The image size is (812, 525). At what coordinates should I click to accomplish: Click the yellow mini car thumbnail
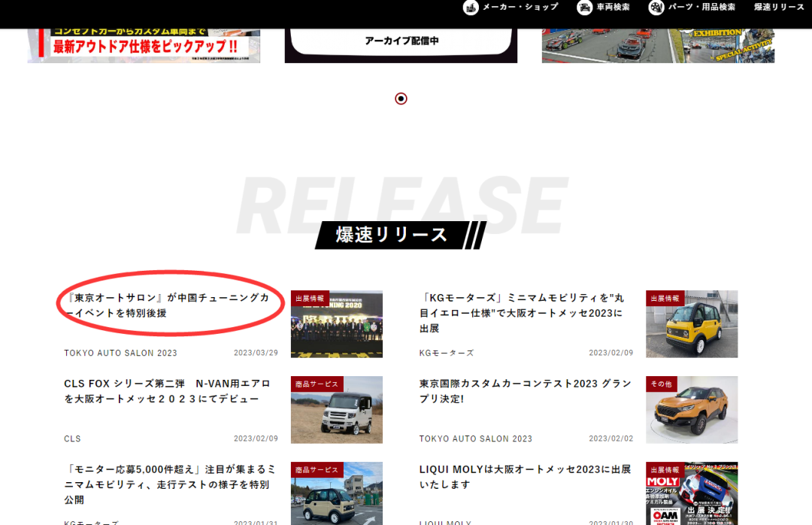click(x=692, y=324)
